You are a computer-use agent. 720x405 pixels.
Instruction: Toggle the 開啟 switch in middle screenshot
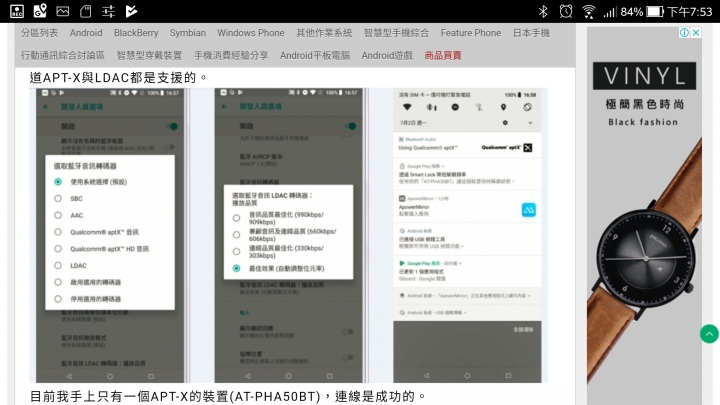(350, 126)
